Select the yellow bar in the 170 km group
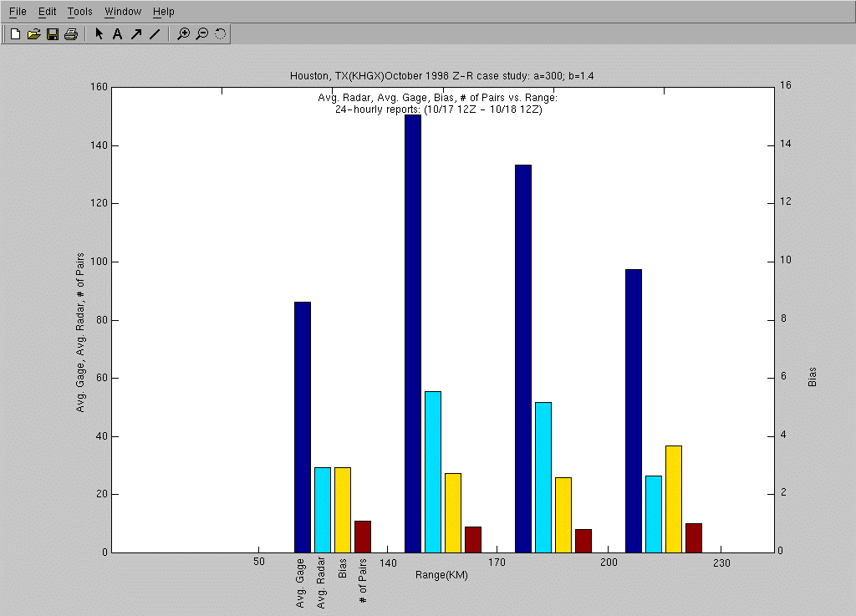Screen dimensions: 856x616 coord(563,515)
